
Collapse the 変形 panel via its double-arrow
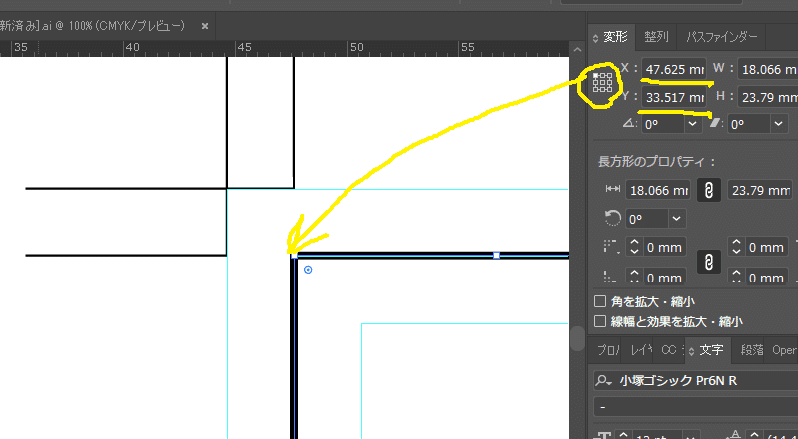(x=596, y=39)
